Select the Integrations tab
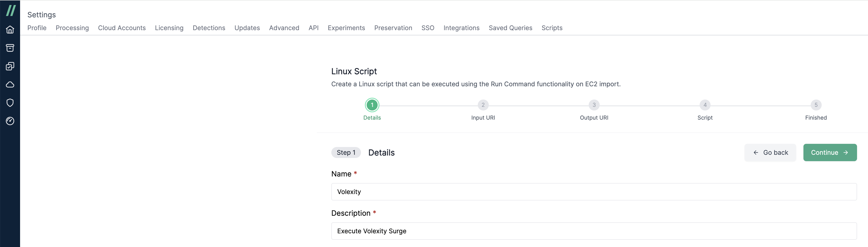This screenshot has width=868, height=247. (461, 28)
